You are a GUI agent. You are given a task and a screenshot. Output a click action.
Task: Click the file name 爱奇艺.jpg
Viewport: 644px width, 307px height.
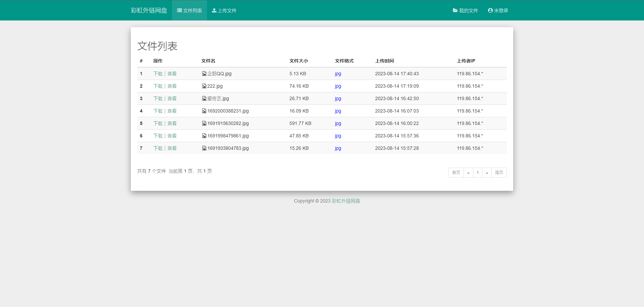point(218,98)
